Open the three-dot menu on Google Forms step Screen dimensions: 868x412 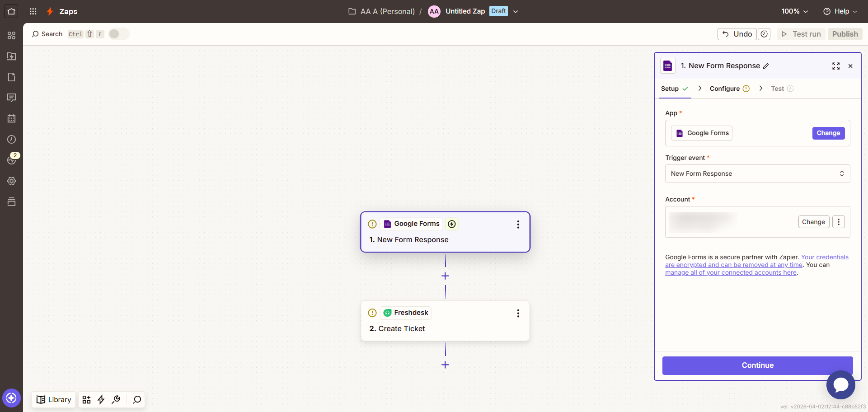coord(518,224)
